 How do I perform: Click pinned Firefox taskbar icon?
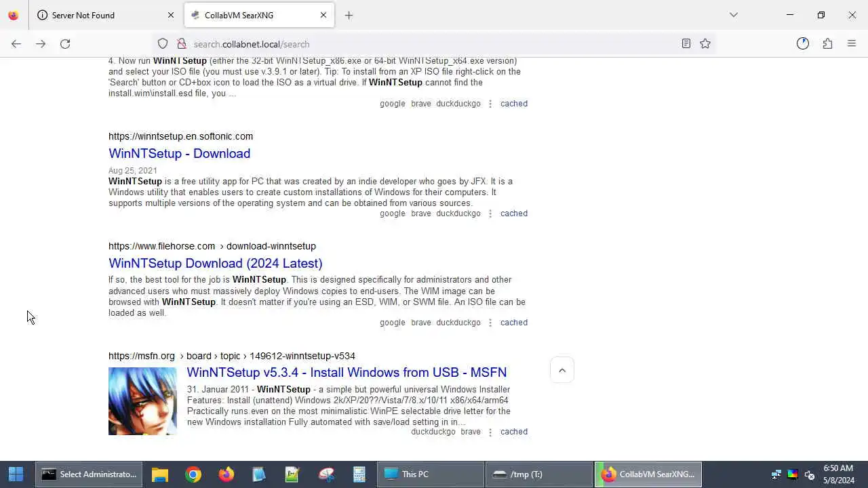click(226, 474)
